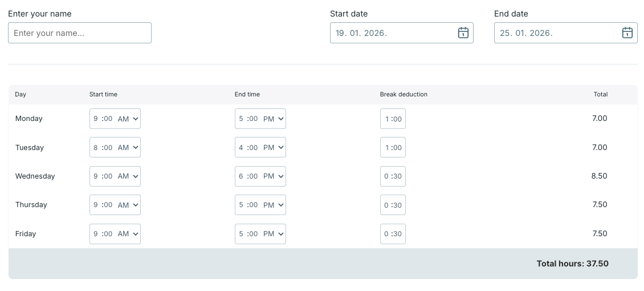
Task: Click the Total hours: 37.50 summary
Action: 573,264
